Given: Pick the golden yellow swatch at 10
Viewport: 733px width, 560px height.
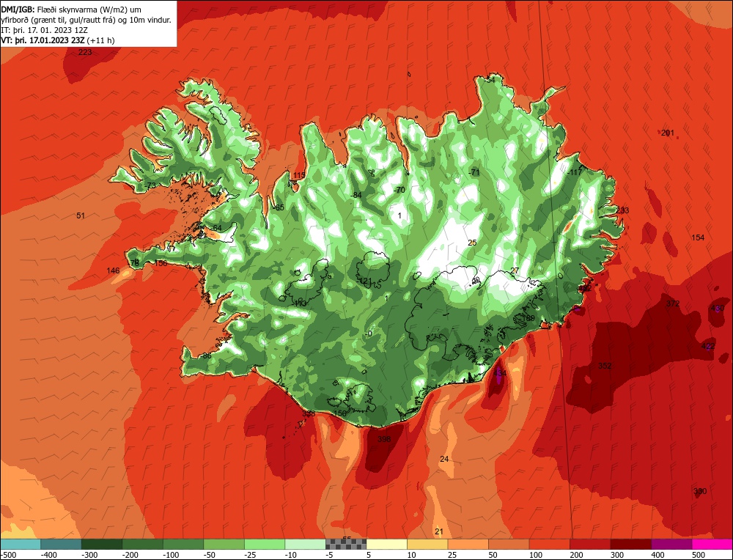Looking at the screenshot, I should 427,544.
